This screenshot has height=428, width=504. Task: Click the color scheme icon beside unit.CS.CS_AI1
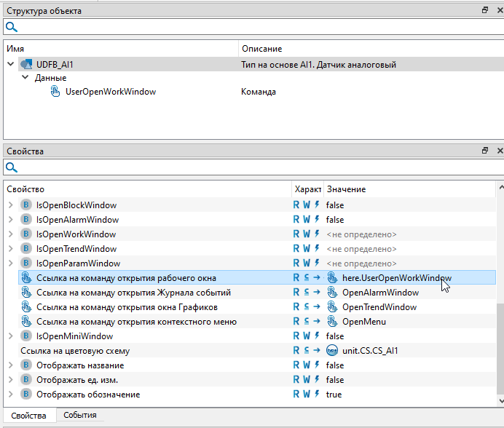333,351
